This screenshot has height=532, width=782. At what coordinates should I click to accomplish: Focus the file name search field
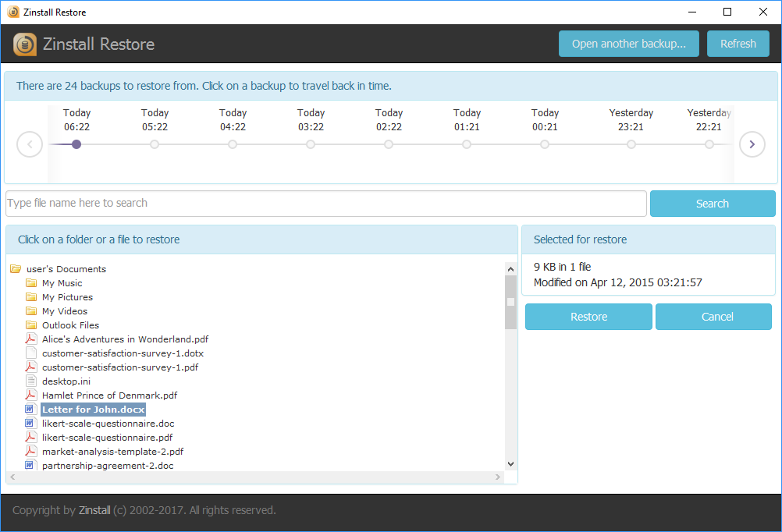tap(326, 204)
